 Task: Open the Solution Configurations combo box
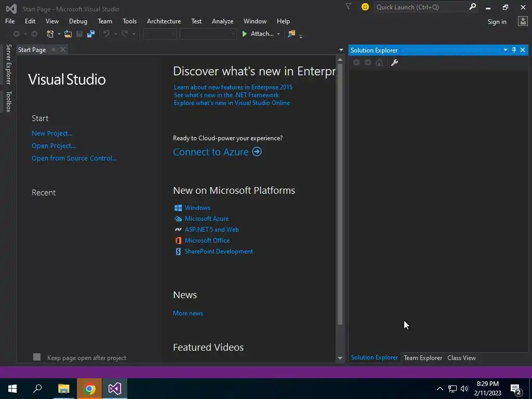(159, 34)
